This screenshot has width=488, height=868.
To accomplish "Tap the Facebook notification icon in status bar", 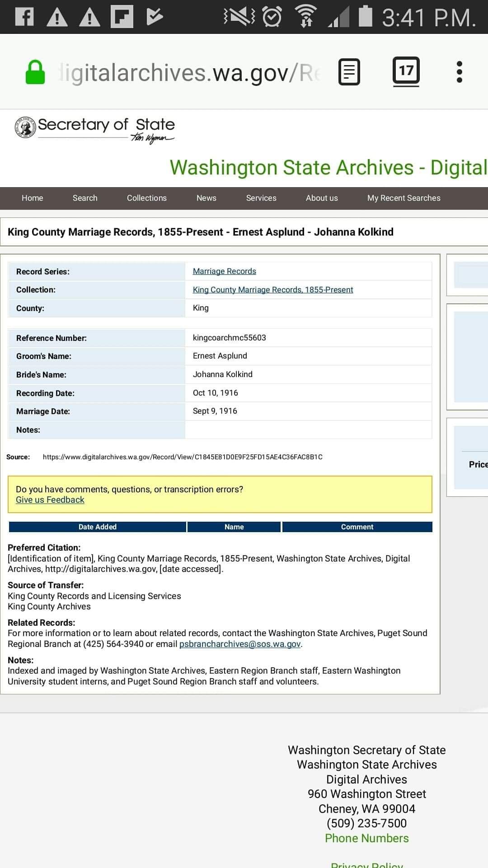I will click(24, 17).
